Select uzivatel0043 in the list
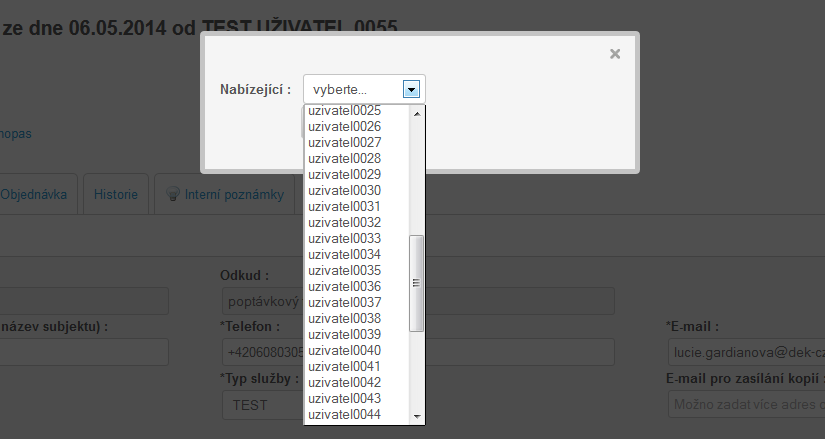 (357, 398)
